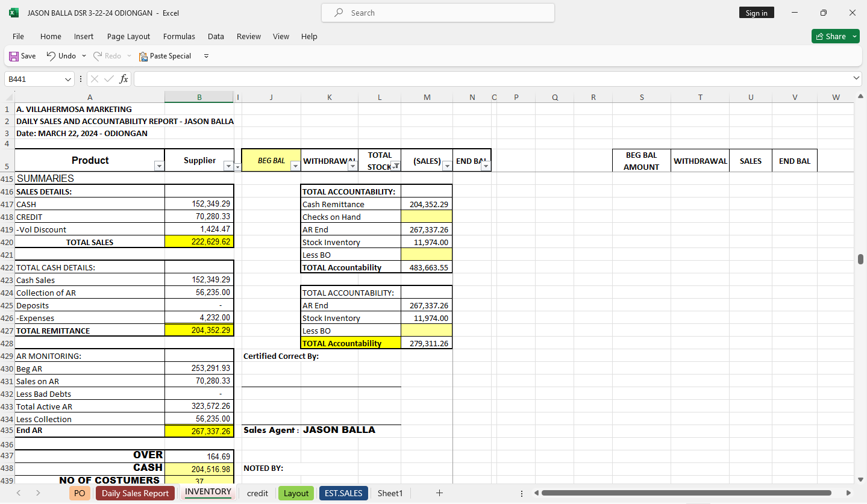The image size is (867, 504).
Task: Click the Excel logo in the title bar
Action: 14,13
